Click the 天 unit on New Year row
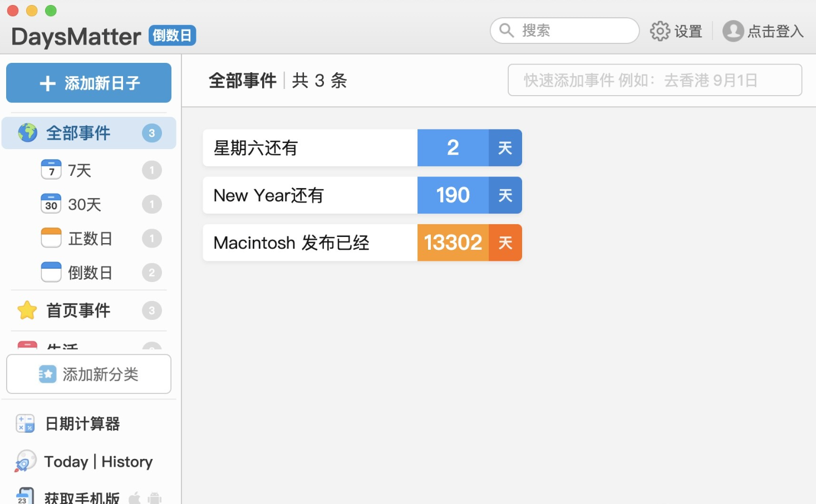The width and height of the screenshot is (816, 504). 505,195
